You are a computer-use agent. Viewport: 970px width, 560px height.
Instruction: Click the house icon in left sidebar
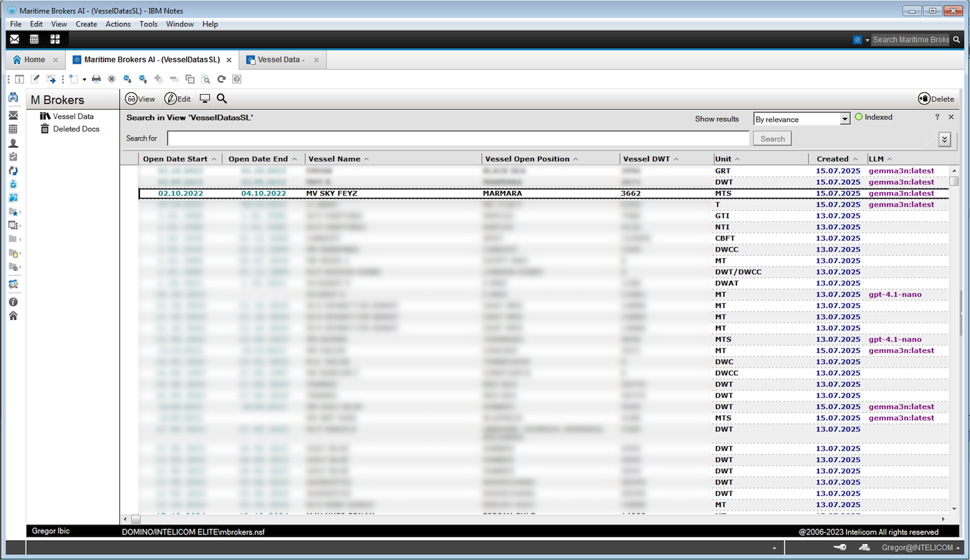pyautogui.click(x=13, y=316)
